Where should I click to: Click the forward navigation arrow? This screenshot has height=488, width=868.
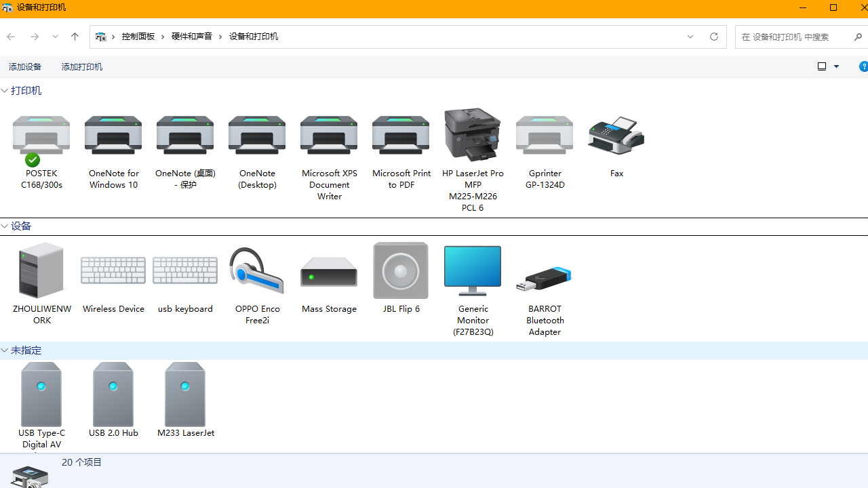point(34,37)
